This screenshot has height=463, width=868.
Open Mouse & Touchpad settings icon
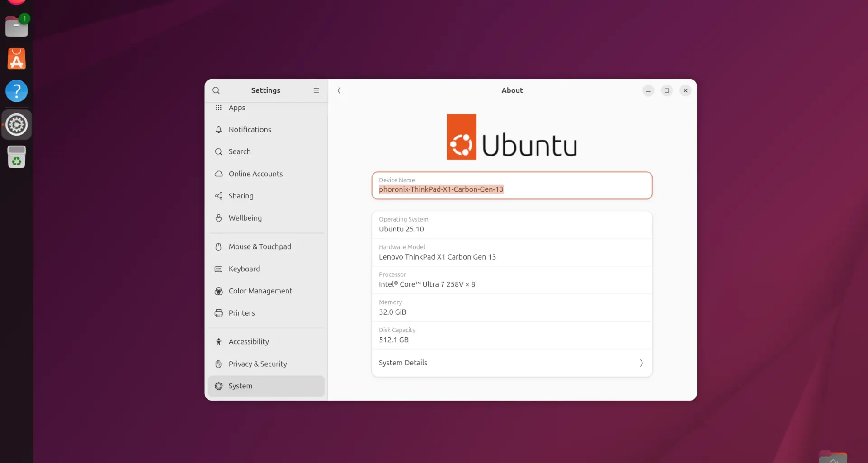[219, 246]
